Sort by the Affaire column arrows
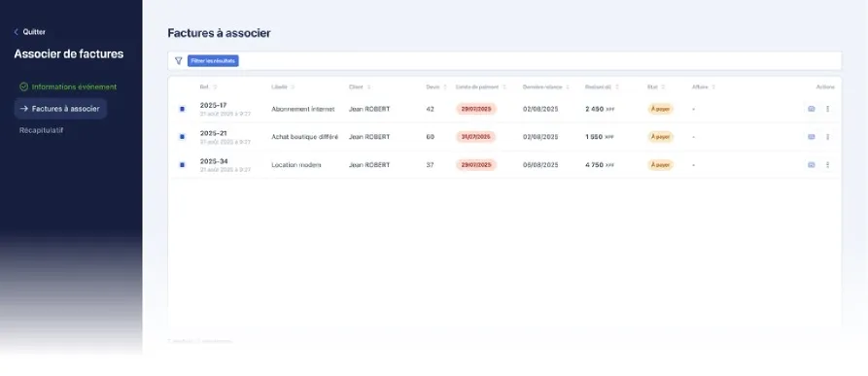868x376 pixels. [x=713, y=86]
